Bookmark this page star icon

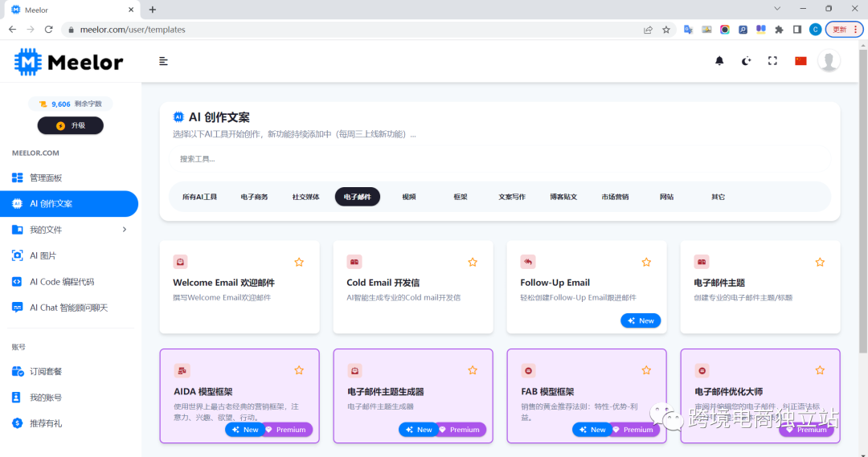(666, 30)
